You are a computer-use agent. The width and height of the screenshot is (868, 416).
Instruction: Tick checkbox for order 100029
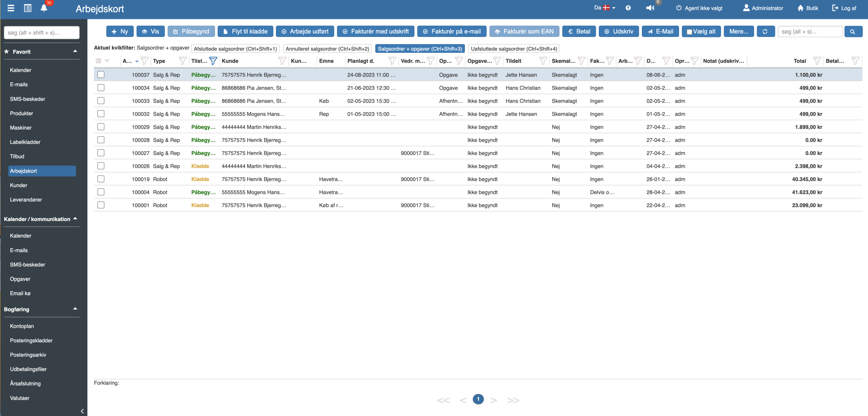pyautogui.click(x=101, y=127)
